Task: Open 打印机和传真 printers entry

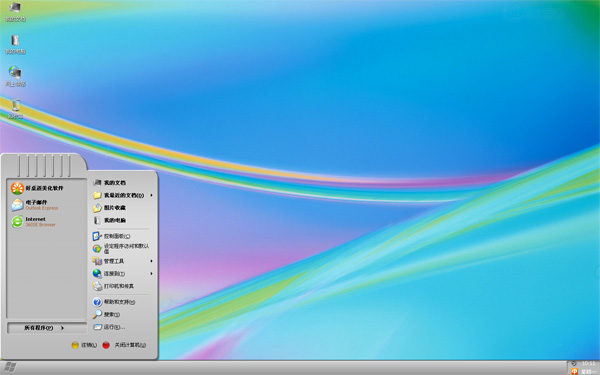Action: click(113, 286)
